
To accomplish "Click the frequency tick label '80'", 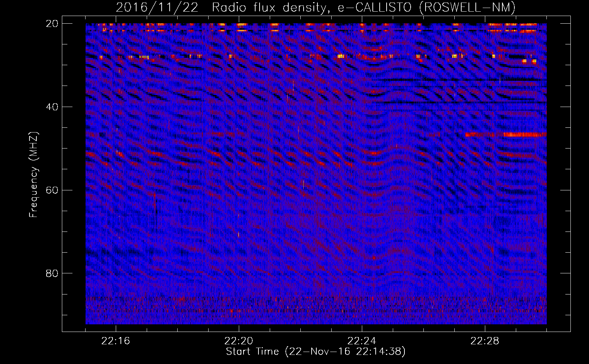I will (x=52, y=273).
